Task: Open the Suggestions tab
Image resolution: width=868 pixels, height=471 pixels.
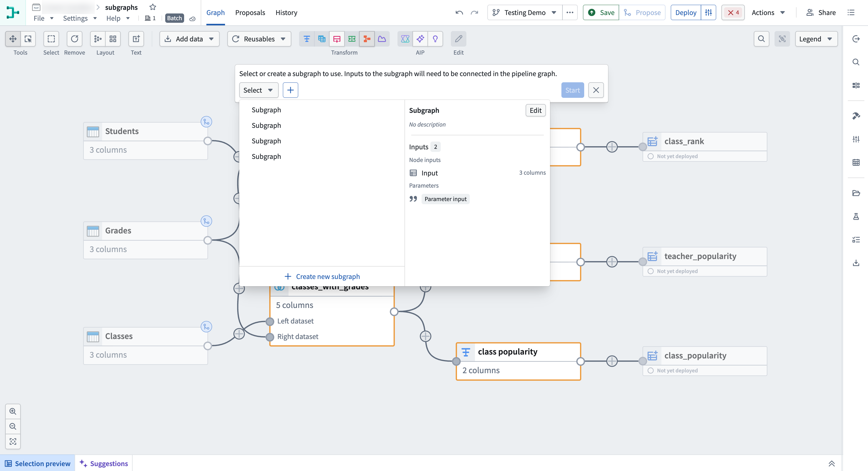Action: pos(104,463)
